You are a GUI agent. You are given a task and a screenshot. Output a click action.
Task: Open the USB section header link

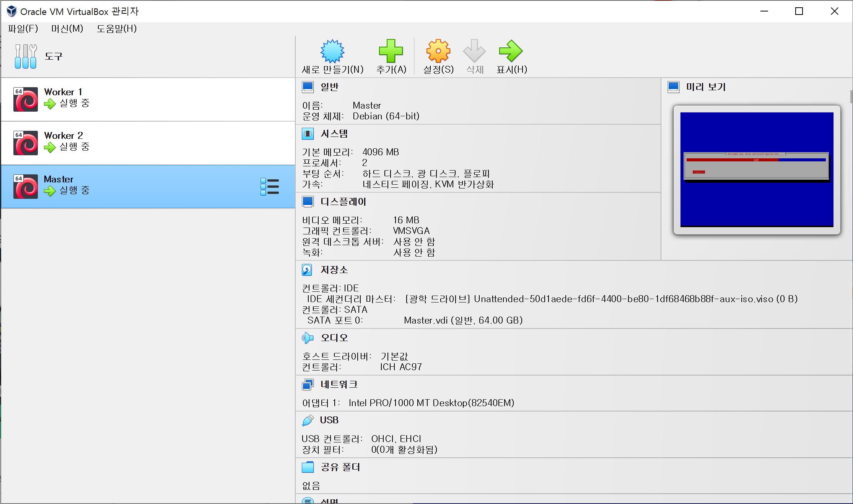pyautogui.click(x=329, y=421)
